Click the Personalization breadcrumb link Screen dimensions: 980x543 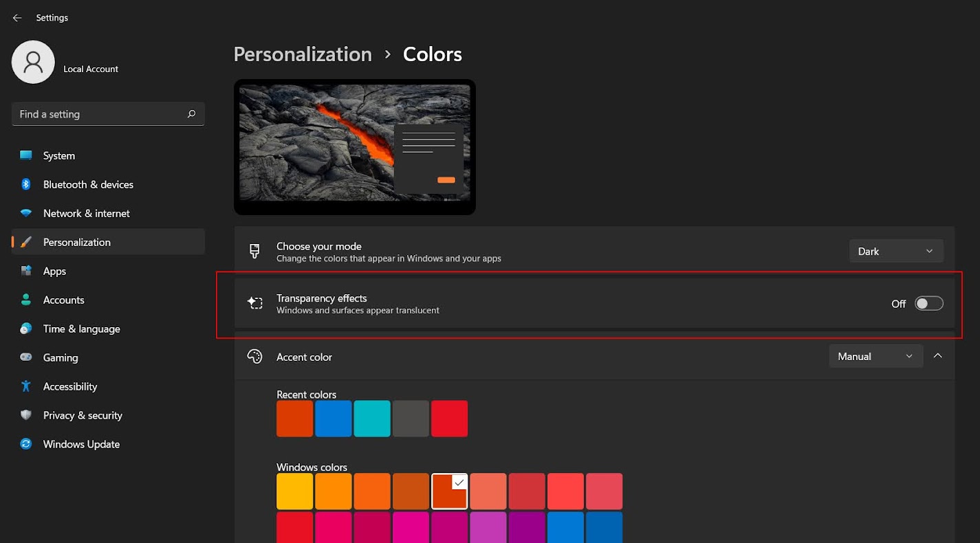pyautogui.click(x=303, y=54)
